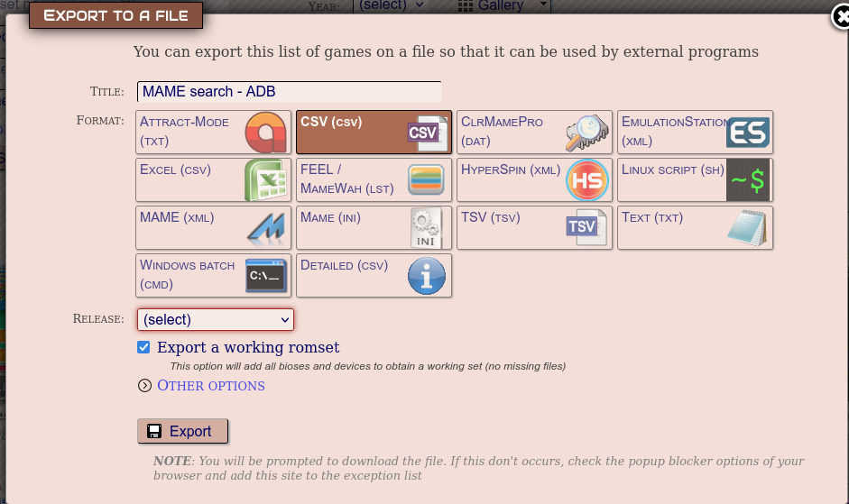Pick the EmulationStation ES icon
The height and width of the screenshot is (504, 849).
pyautogui.click(x=748, y=133)
